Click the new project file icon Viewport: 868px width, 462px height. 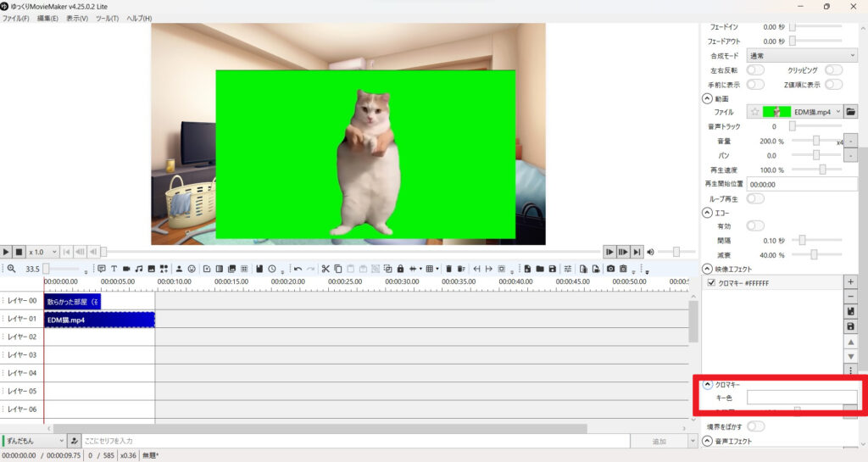527,269
